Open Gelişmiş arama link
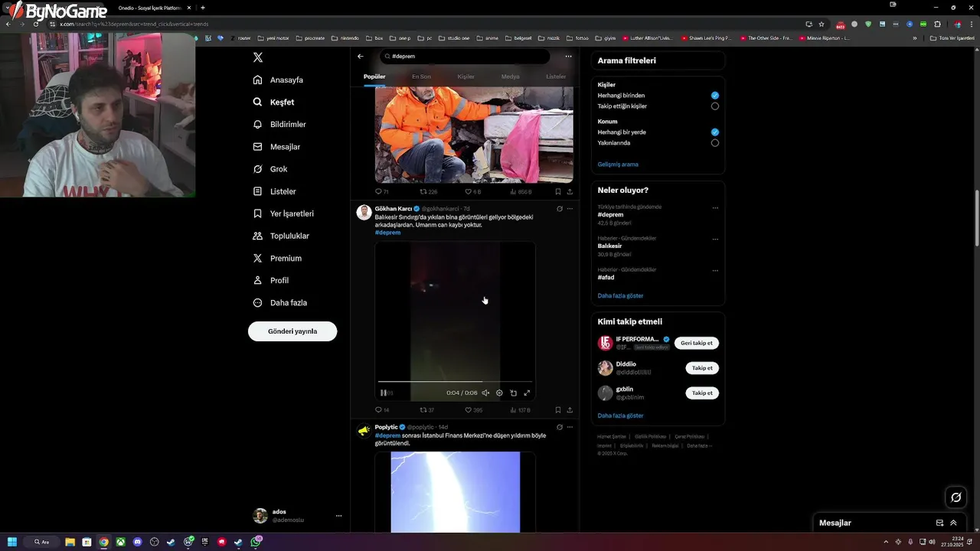This screenshot has height=551, width=980. (x=618, y=165)
